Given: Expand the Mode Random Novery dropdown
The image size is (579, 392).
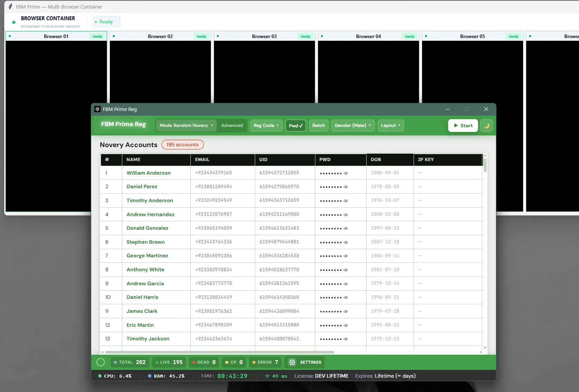Looking at the screenshot, I should pos(186,125).
